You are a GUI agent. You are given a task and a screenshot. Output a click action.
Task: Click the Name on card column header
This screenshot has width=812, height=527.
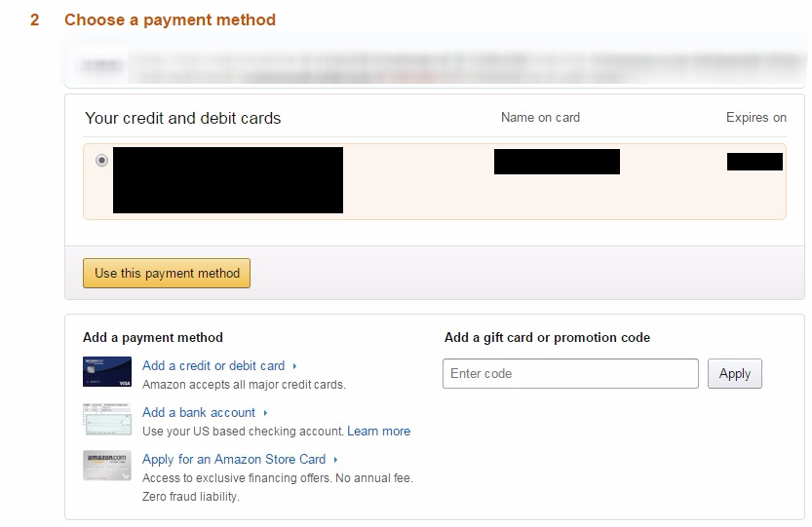540,118
